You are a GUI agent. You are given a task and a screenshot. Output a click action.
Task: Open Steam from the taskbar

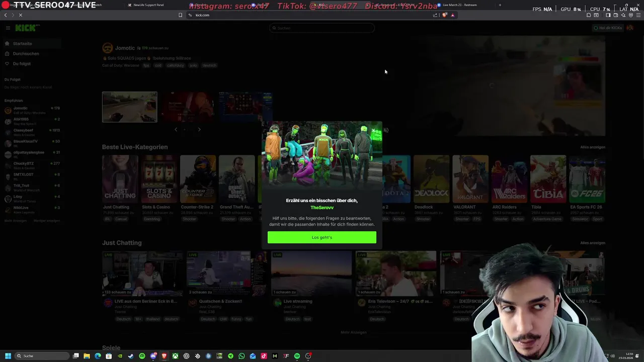pos(131,356)
